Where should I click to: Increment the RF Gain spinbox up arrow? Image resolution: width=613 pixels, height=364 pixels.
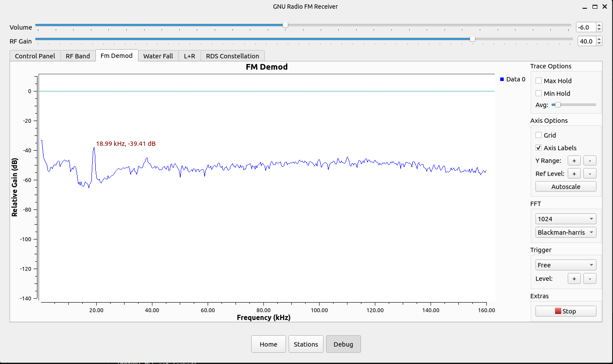coord(599,39)
